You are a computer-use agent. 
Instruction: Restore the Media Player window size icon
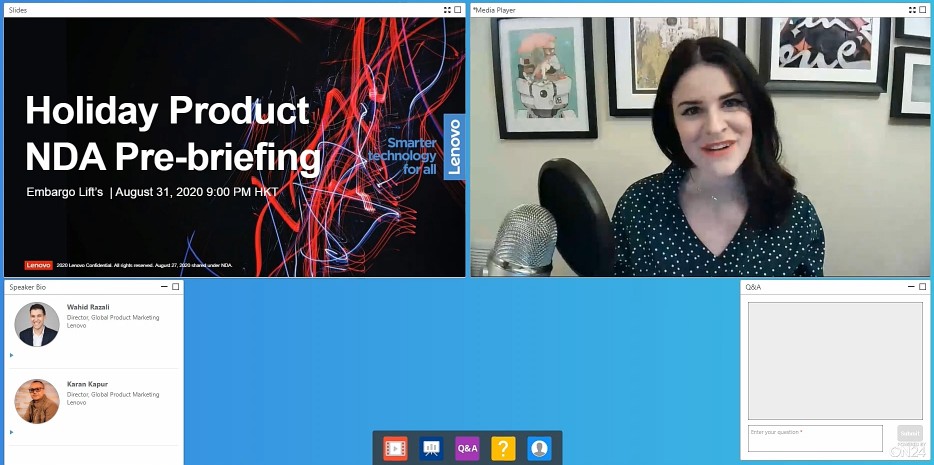913,10
